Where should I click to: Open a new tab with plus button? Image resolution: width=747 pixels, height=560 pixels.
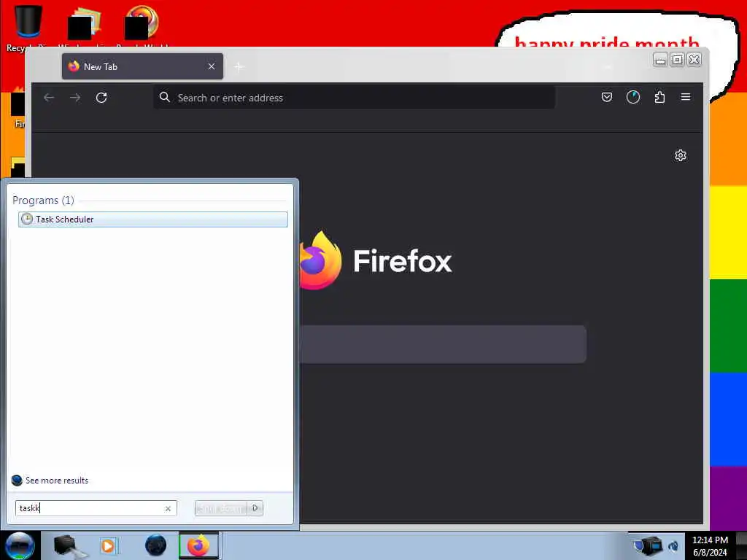[x=239, y=66]
